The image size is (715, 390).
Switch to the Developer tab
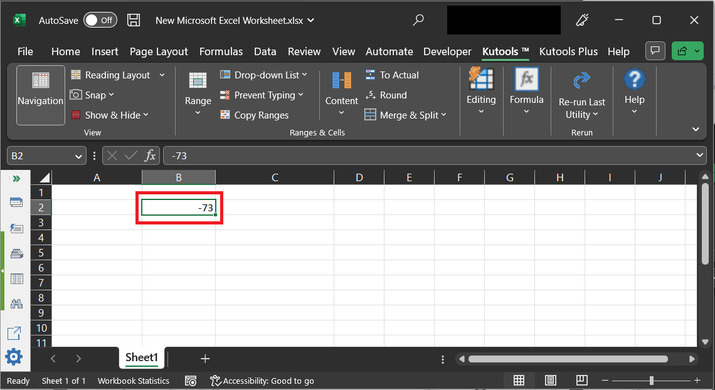[x=447, y=52]
